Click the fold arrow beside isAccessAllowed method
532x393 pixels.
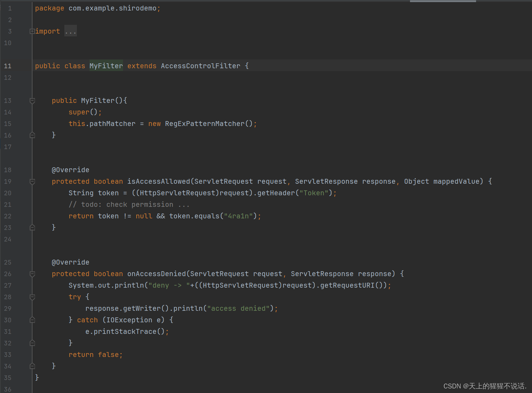click(32, 182)
